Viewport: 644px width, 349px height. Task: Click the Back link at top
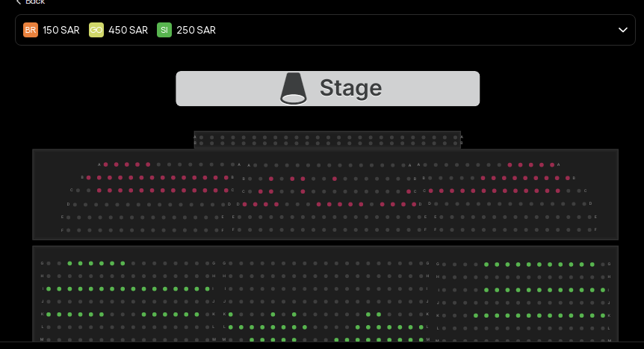point(30,2)
